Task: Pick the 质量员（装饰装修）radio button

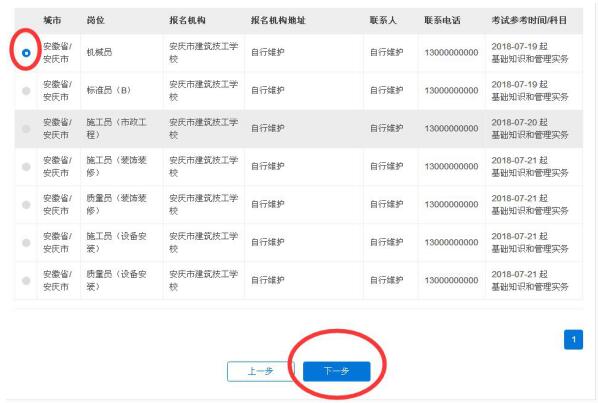Action: pos(26,205)
